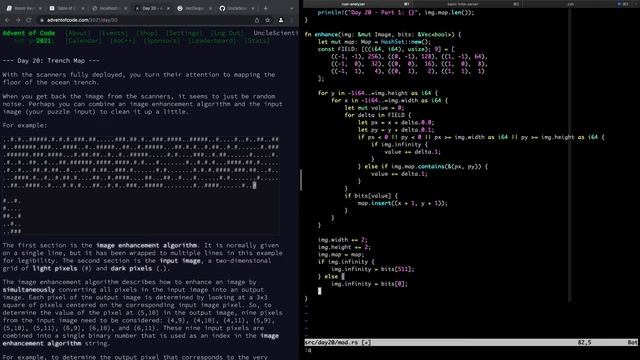Select the Day 20 browser tab
The width and height of the screenshot is (640, 360).
(152, 8)
